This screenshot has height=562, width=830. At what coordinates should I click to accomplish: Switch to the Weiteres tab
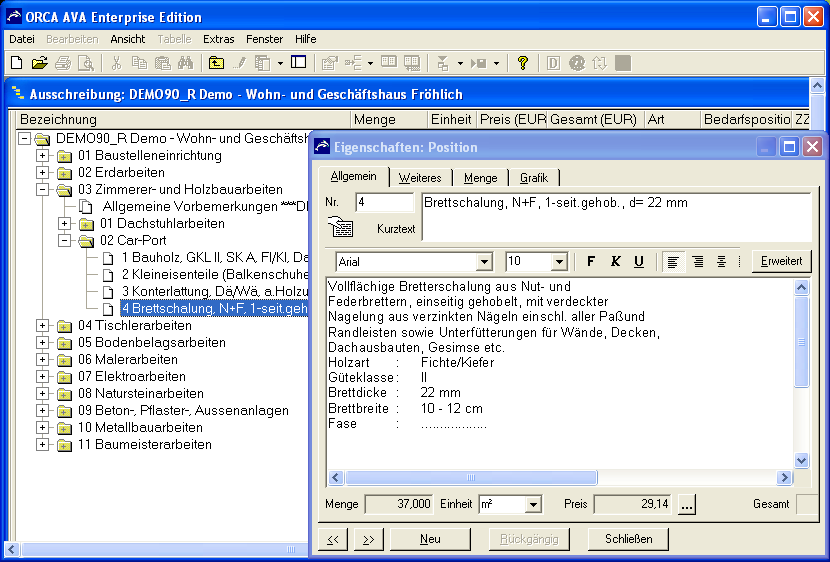click(420, 178)
